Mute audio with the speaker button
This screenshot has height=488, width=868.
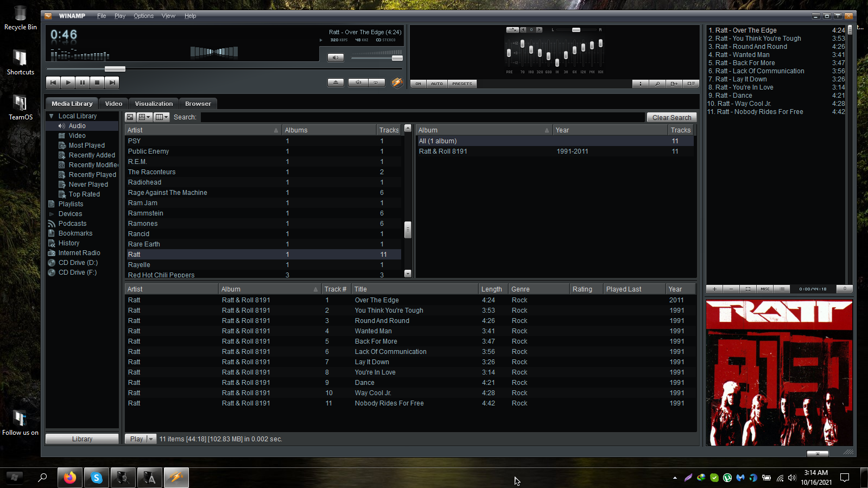335,58
